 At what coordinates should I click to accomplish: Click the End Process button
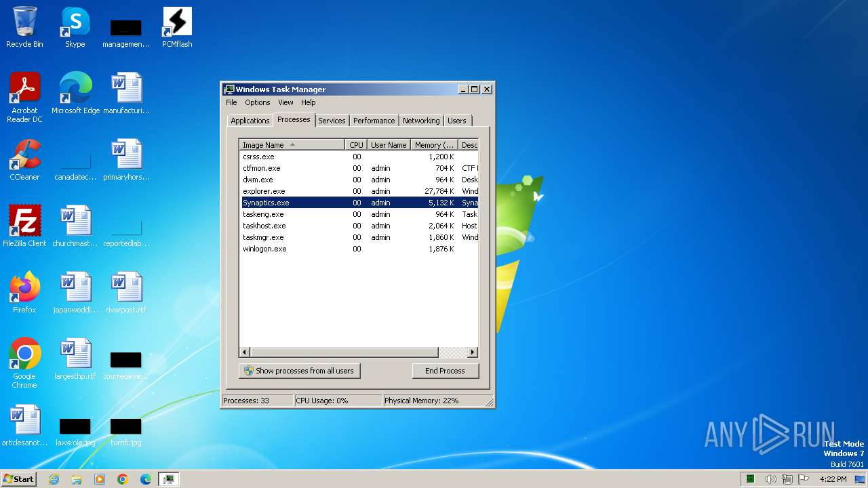point(445,371)
